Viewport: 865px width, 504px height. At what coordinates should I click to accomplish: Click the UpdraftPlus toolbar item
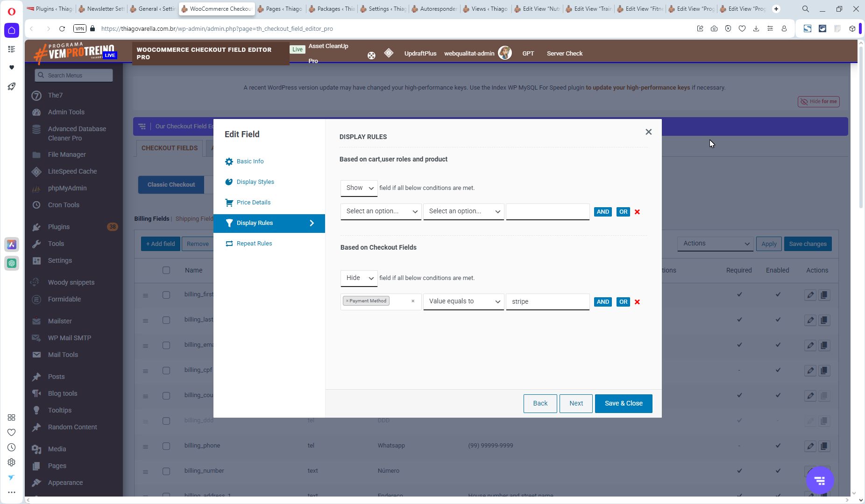[x=420, y=54]
